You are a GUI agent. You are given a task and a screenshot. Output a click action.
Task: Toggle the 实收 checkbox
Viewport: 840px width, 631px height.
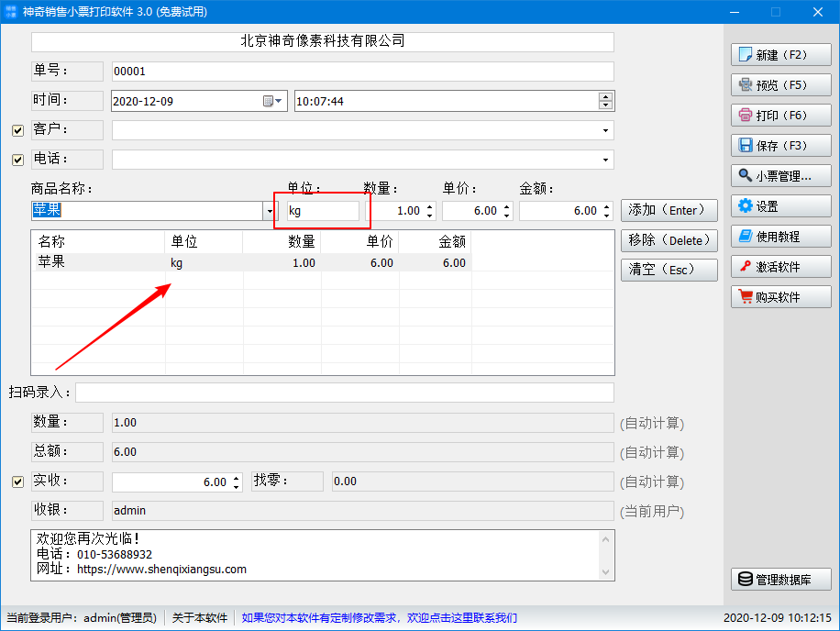click(17, 482)
